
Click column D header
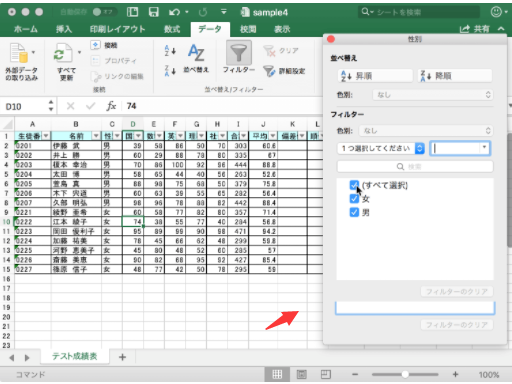coord(133,124)
